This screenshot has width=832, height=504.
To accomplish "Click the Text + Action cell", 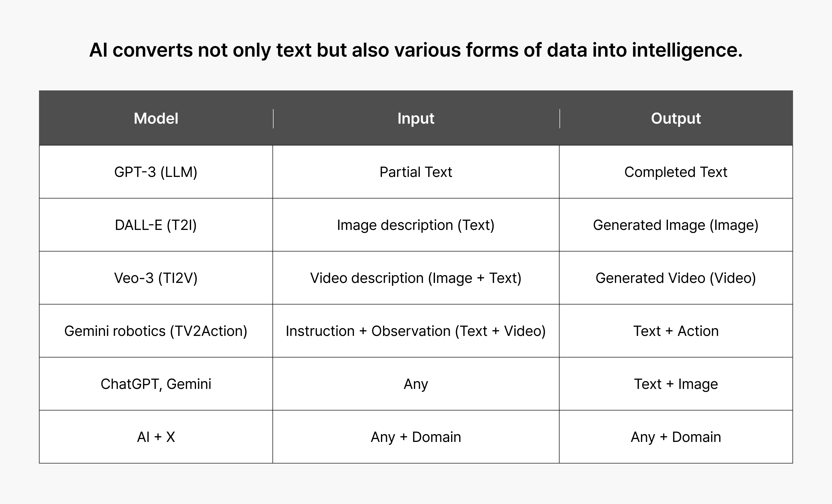I will [676, 331].
